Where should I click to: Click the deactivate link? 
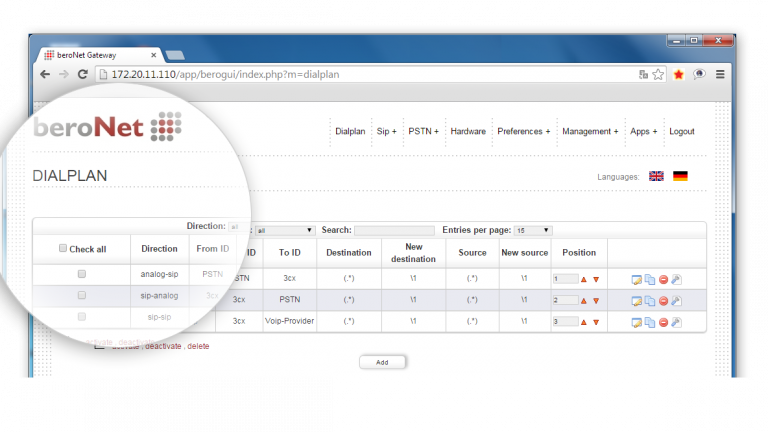(163, 346)
